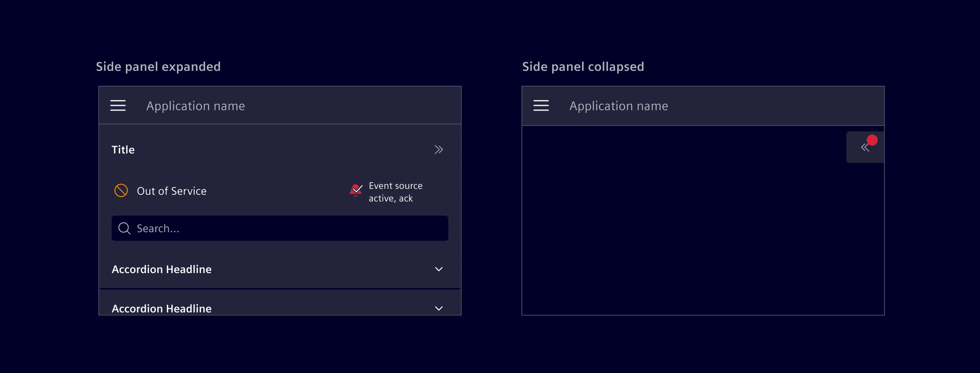Click the Out of Service status icon
Viewport: 980px width, 373px height.
(x=122, y=191)
